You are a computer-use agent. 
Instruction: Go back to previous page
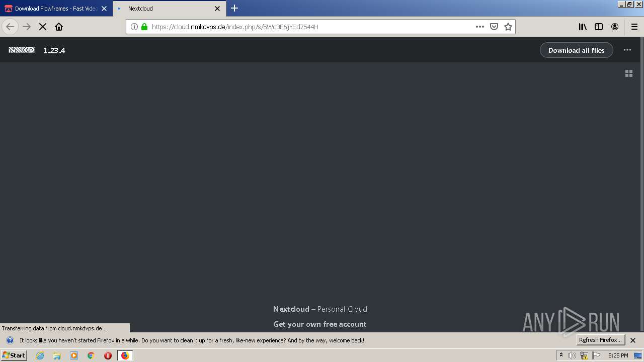10,27
